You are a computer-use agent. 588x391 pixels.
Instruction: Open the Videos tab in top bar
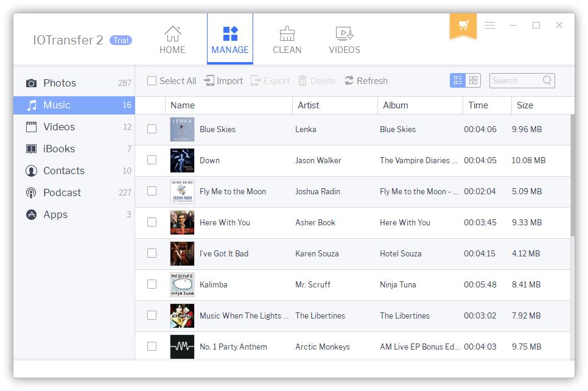[345, 40]
